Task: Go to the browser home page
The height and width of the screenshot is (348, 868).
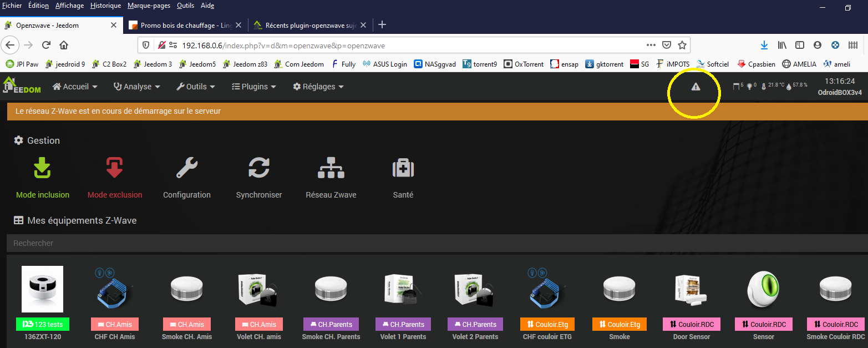Action: (x=64, y=45)
